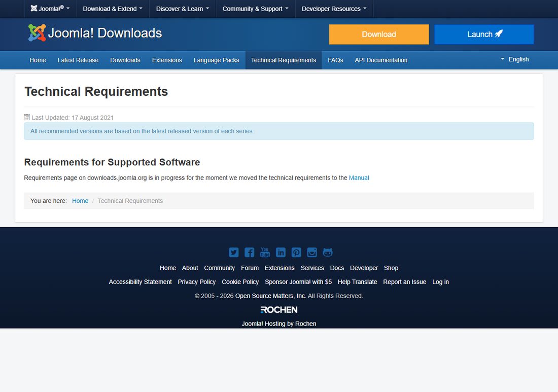Screen dimensions: 558x392
Task: Open GitHub social icon in footer
Action: [x=327, y=252]
